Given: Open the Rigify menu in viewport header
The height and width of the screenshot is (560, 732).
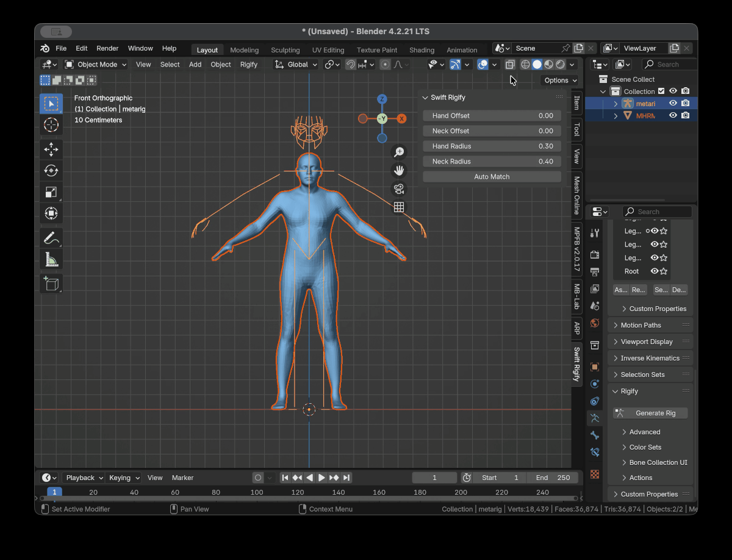Looking at the screenshot, I should (x=249, y=64).
